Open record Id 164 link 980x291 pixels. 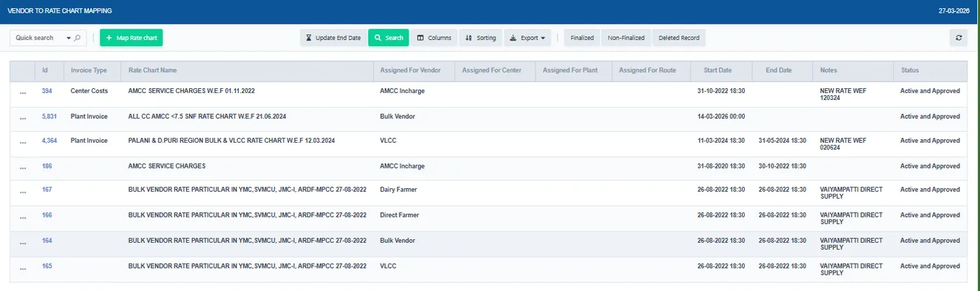pyautogui.click(x=47, y=241)
